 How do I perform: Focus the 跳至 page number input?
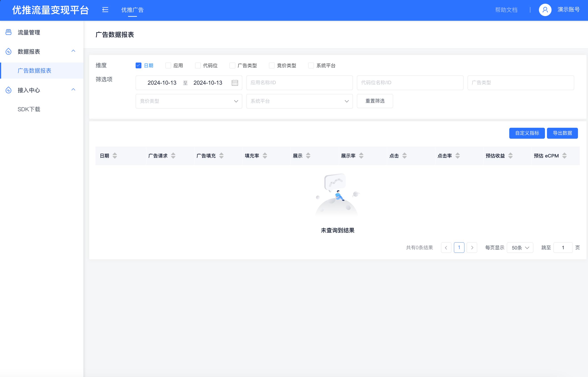click(x=563, y=247)
